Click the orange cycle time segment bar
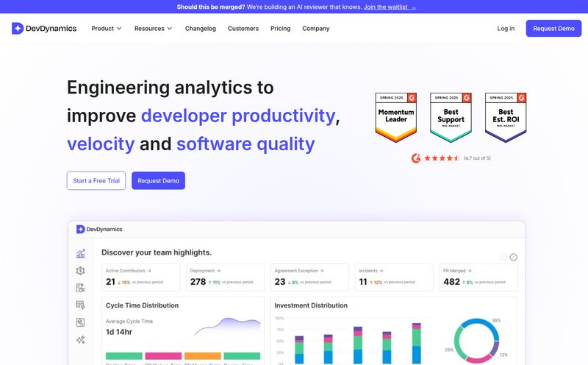This screenshot has width=588, height=365. pos(203,355)
